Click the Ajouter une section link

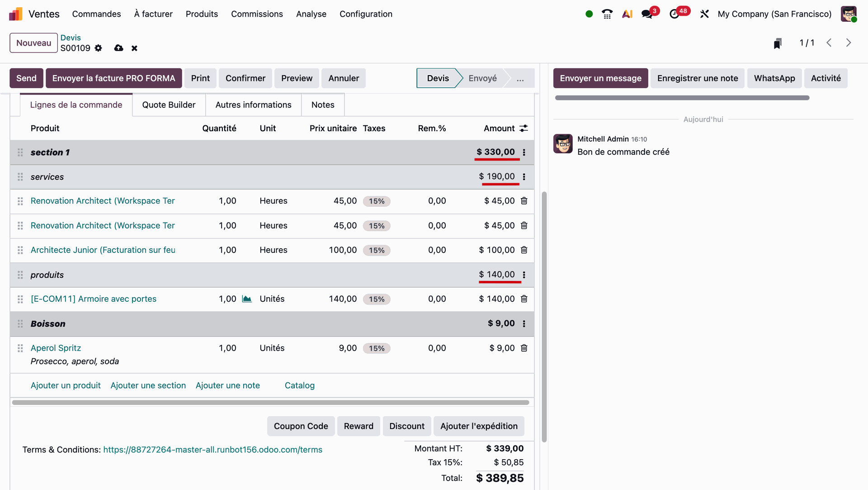pos(148,385)
